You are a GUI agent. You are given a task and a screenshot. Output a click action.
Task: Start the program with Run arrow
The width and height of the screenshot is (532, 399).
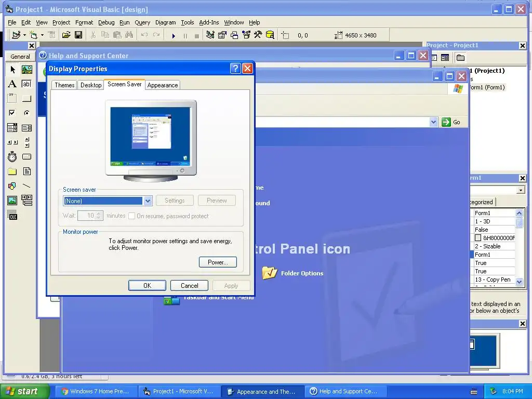[x=174, y=36]
